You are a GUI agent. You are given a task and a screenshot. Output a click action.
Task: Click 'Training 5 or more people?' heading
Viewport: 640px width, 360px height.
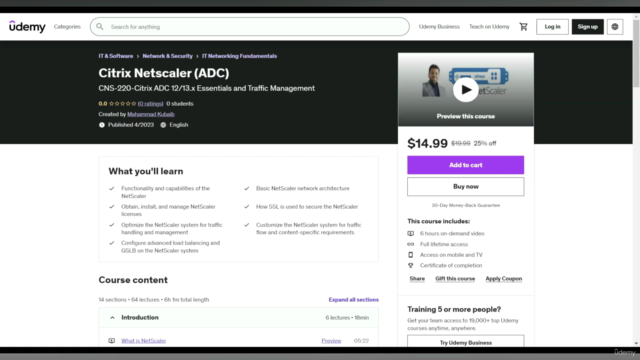[x=454, y=309]
